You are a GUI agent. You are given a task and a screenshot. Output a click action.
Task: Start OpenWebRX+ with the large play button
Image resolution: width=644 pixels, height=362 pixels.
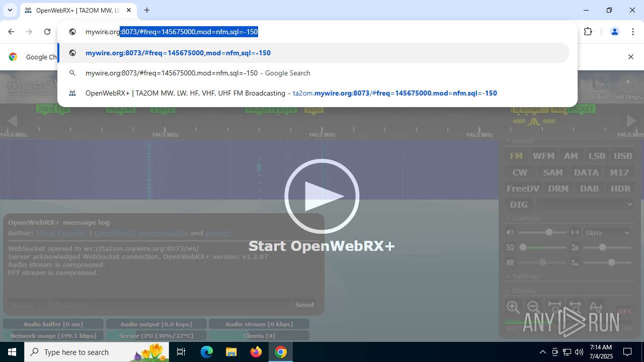322,196
